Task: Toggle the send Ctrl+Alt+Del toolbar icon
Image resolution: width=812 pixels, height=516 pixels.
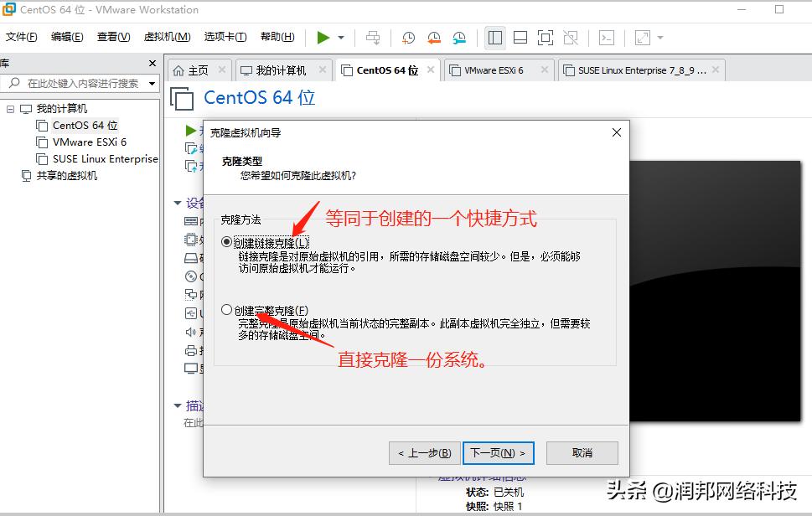Action: [373, 37]
